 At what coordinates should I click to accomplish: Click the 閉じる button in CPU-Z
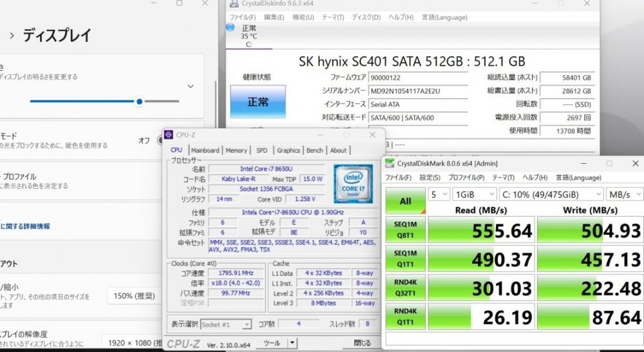tap(362, 342)
